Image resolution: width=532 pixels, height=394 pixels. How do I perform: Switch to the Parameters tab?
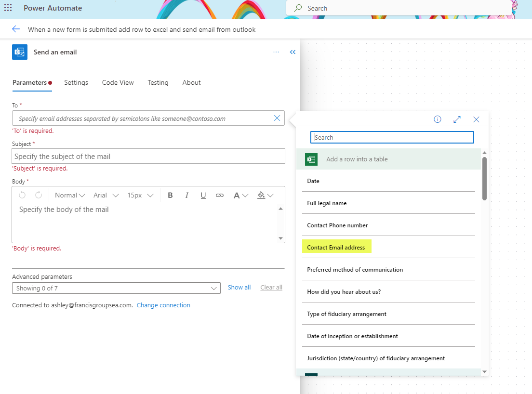[32, 82]
